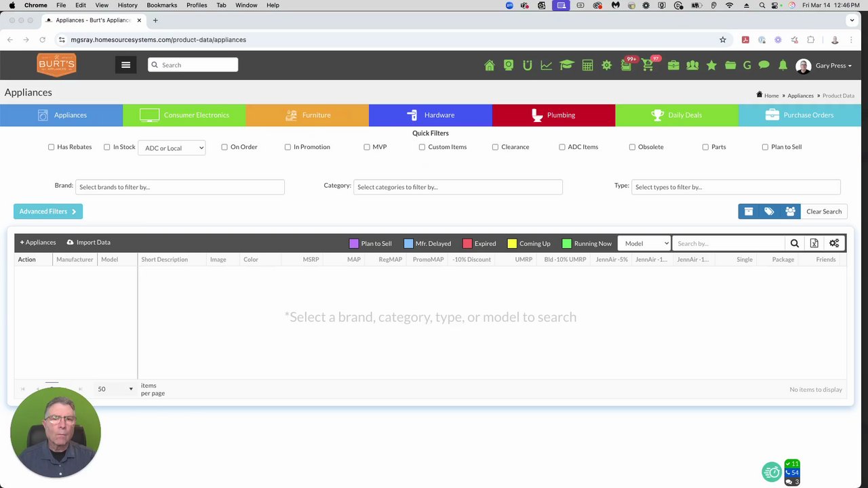Click the briefcase icon in top toolbar
The image size is (868, 488).
coord(673,65)
